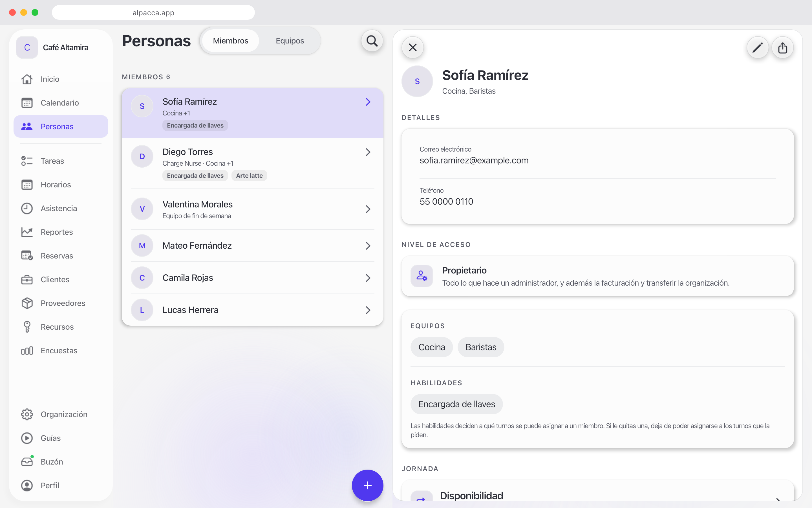
Task: Click the Cocina team chip
Action: pos(431,347)
